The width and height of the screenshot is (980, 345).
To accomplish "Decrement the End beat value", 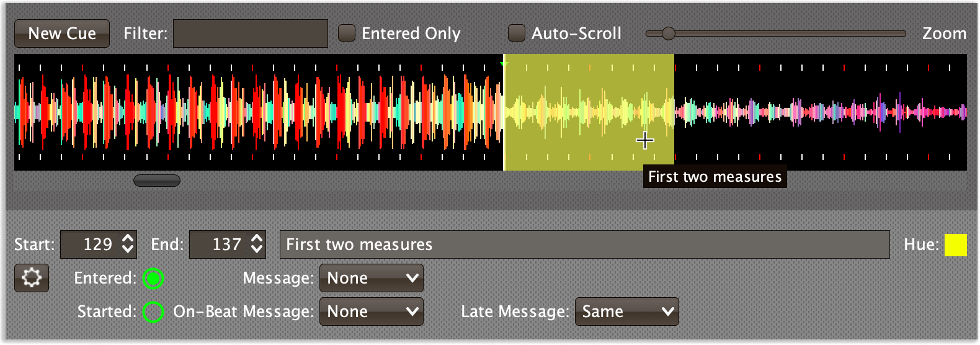I will [257, 250].
